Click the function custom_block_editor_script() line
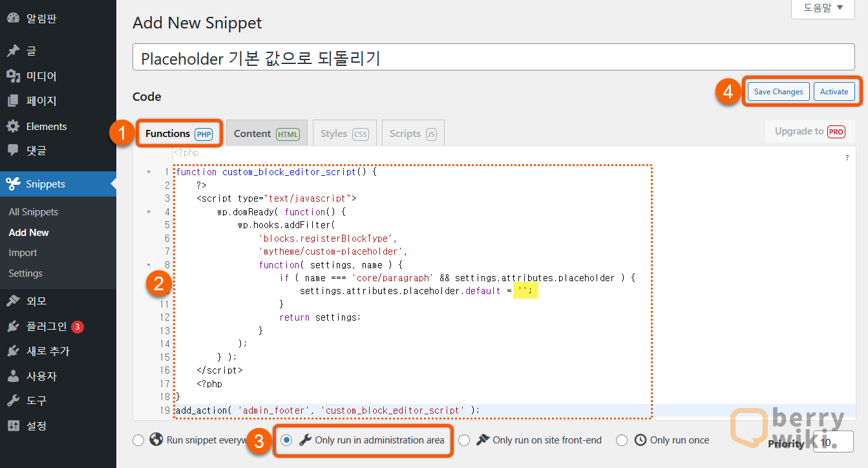Image resolution: width=868 pixels, height=468 pixels. (277, 172)
